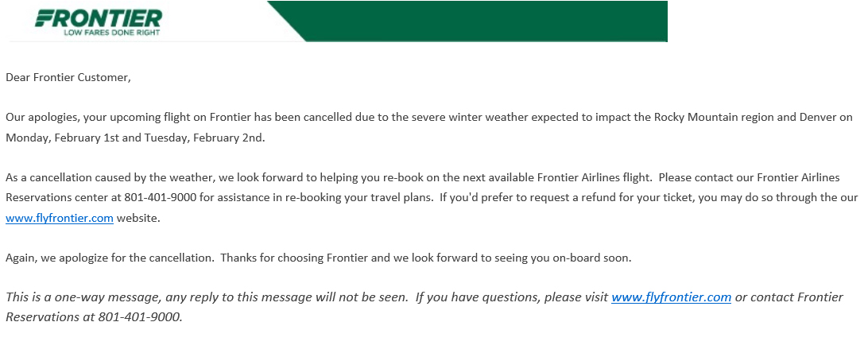
Task: Click the "Tuesday, February 2nd" date text
Action: pyautogui.click(x=204, y=138)
